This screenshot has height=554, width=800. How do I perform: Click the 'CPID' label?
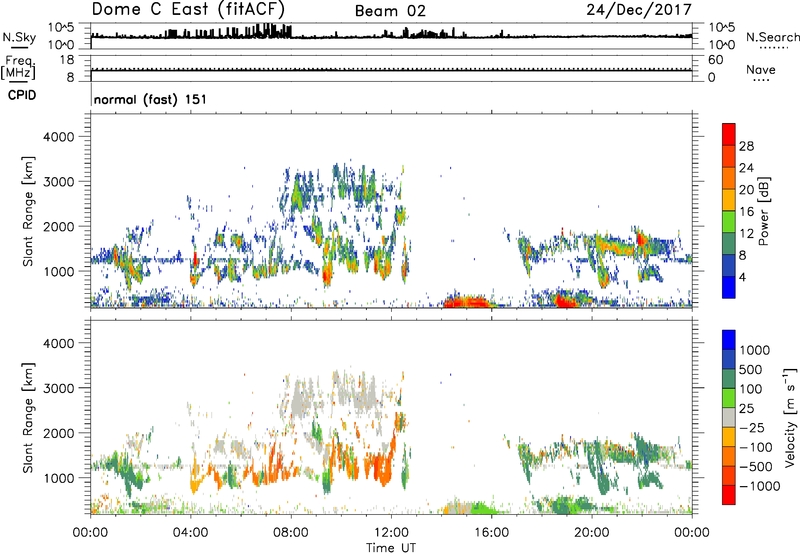click(22, 95)
